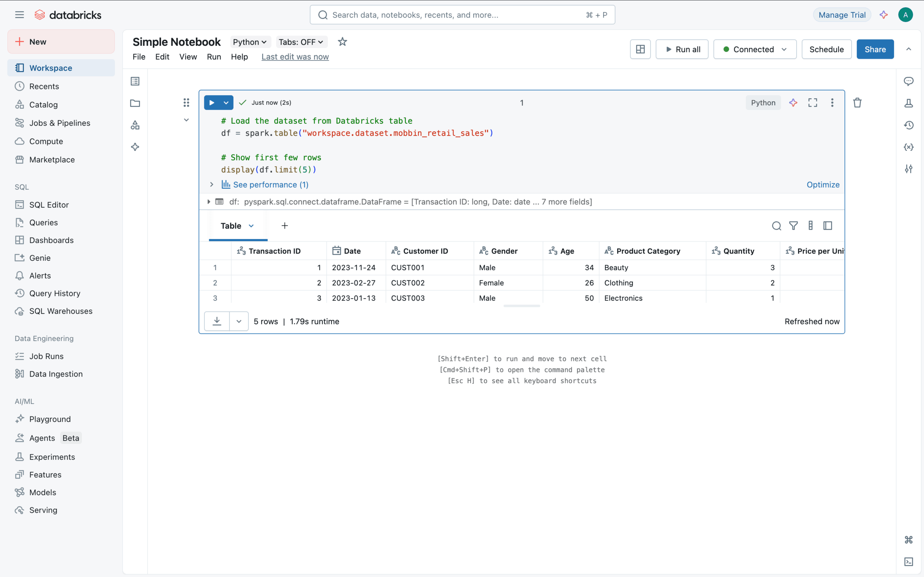
Task: Open the Edit menu
Action: (x=162, y=57)
